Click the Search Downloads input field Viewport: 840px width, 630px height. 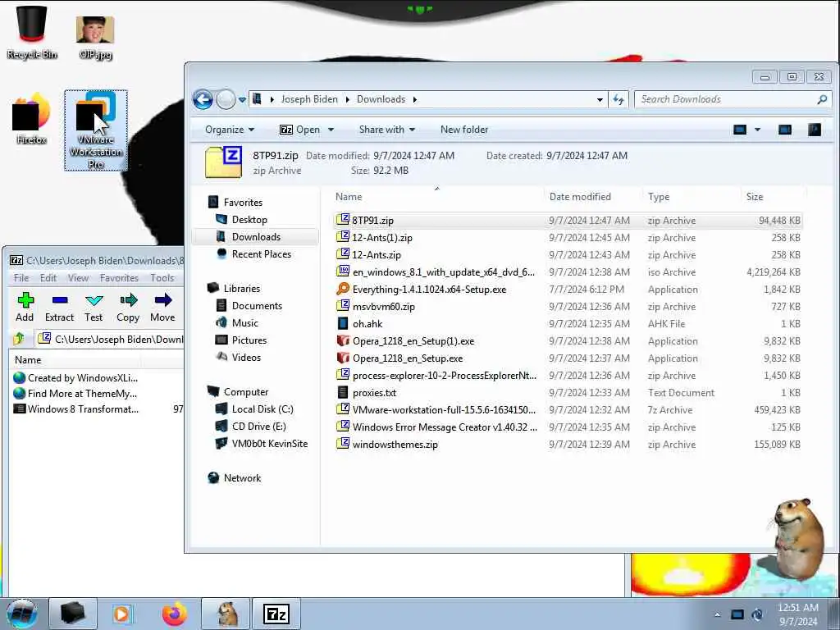[x=726, y=99]
